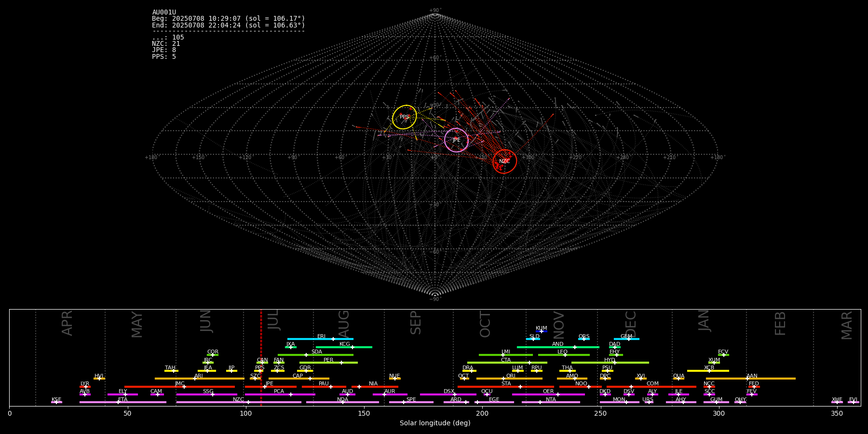Screen dimensions: 868x434
Task: Click the pink XHE shower bar
Action: (x=837, y=402)
